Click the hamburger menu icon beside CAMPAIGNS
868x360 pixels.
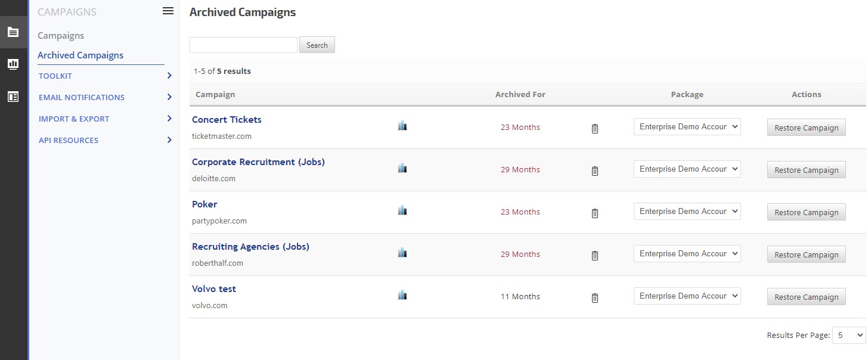(168, 11)
